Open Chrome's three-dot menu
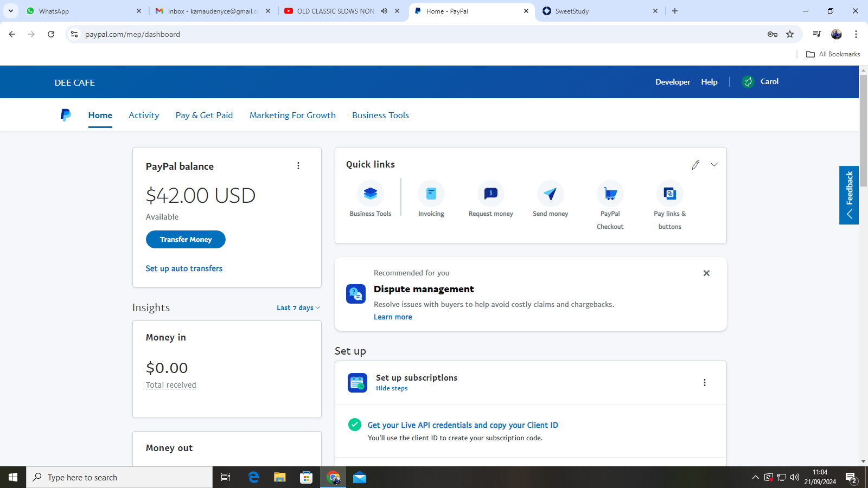 856,34
